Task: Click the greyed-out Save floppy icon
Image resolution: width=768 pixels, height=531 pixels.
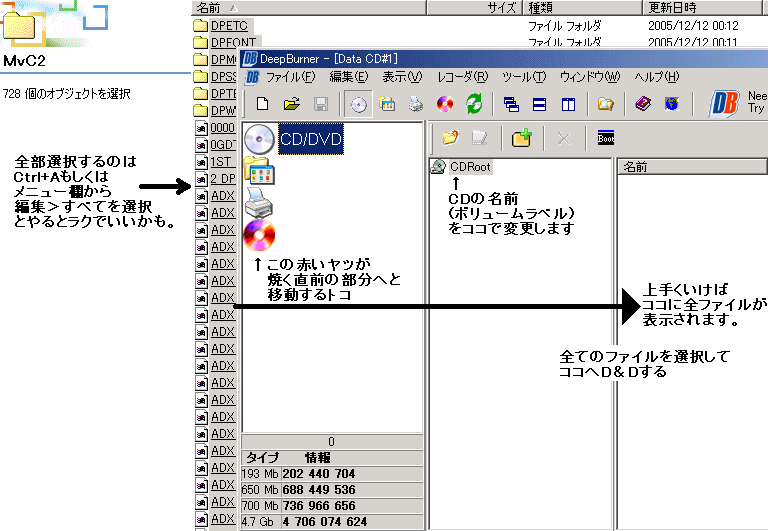Action: [x=320, y=104]
